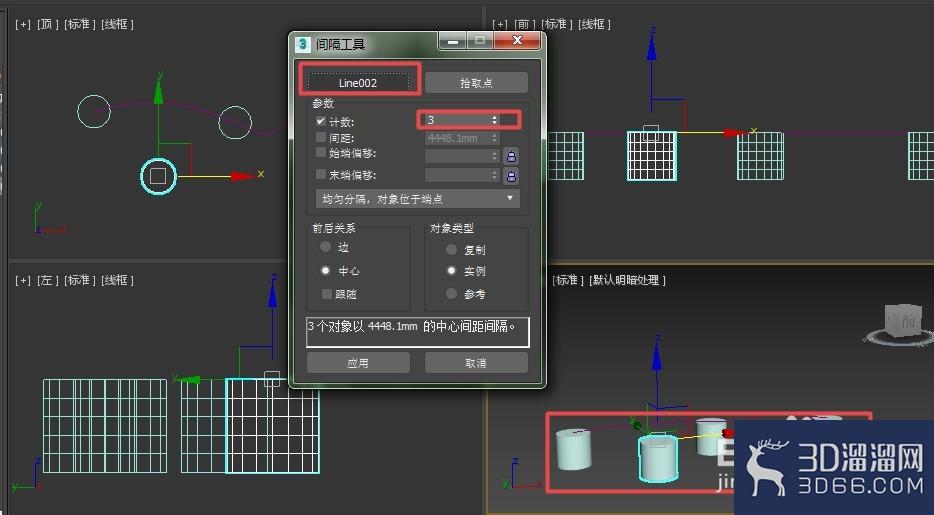Select the 中心 centers radio button
This screenshot has width=934, height=515.
pyautogui.click(x=325, y=270)
